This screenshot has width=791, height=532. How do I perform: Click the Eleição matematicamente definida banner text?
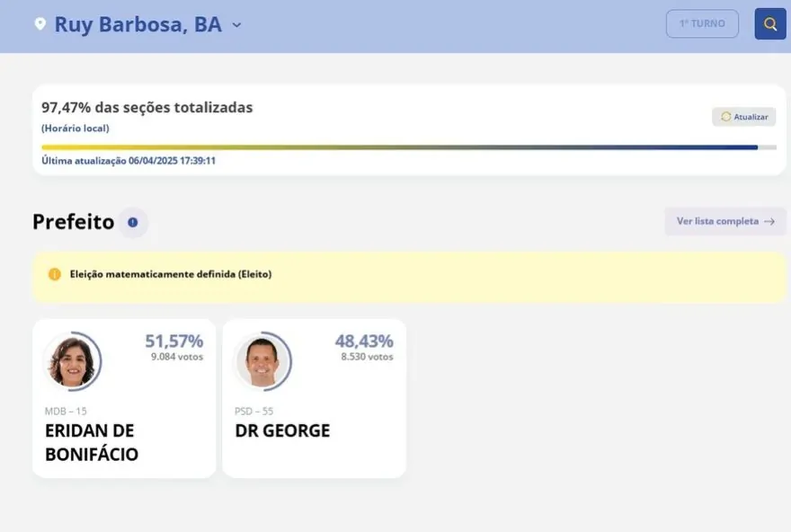pyautogui.click(x=171, y=274)
